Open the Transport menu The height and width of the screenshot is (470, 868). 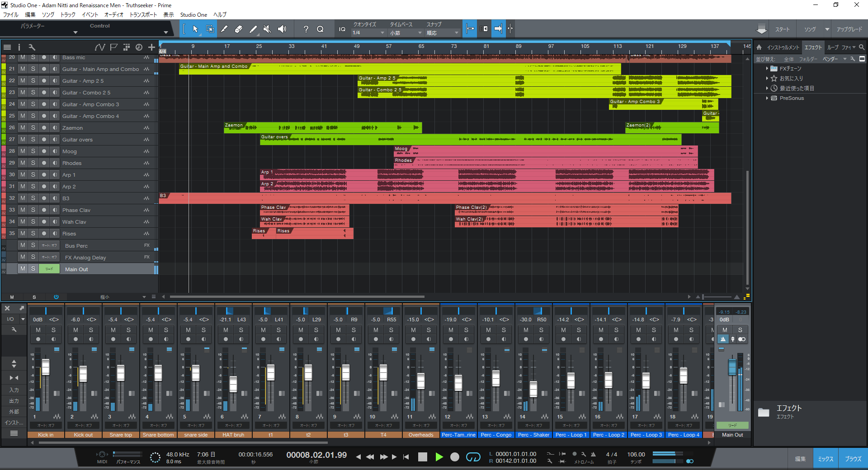(x=143, y=15)
